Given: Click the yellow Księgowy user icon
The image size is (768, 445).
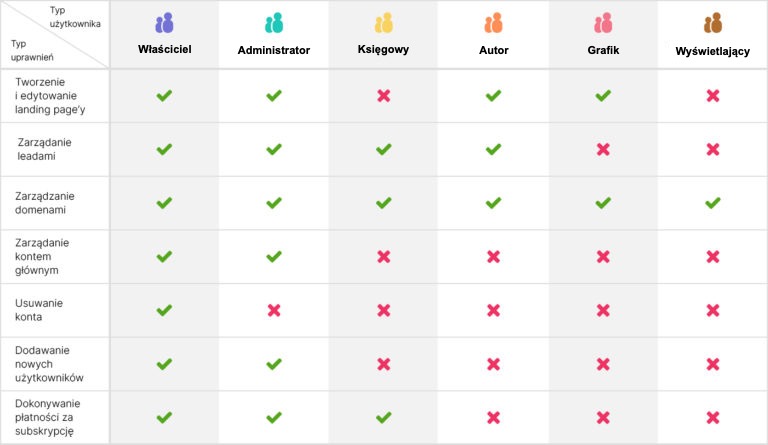Looking at the screenshot, I should (x=384, y=23).
